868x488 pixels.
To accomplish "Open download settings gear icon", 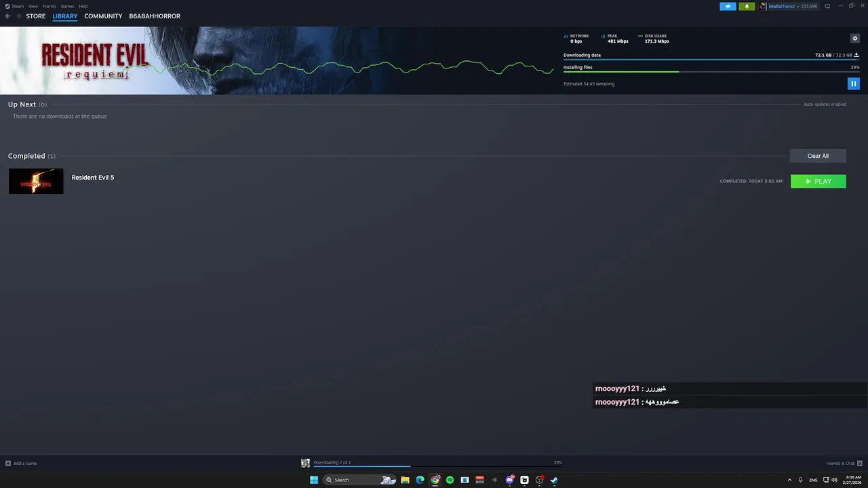I will tap(855, 38).
